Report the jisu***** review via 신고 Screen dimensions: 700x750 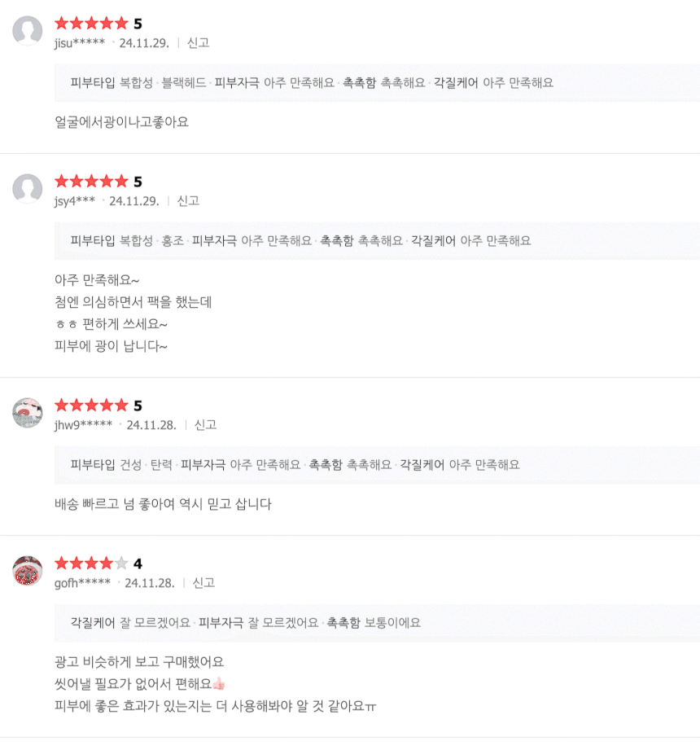[199, 43]
